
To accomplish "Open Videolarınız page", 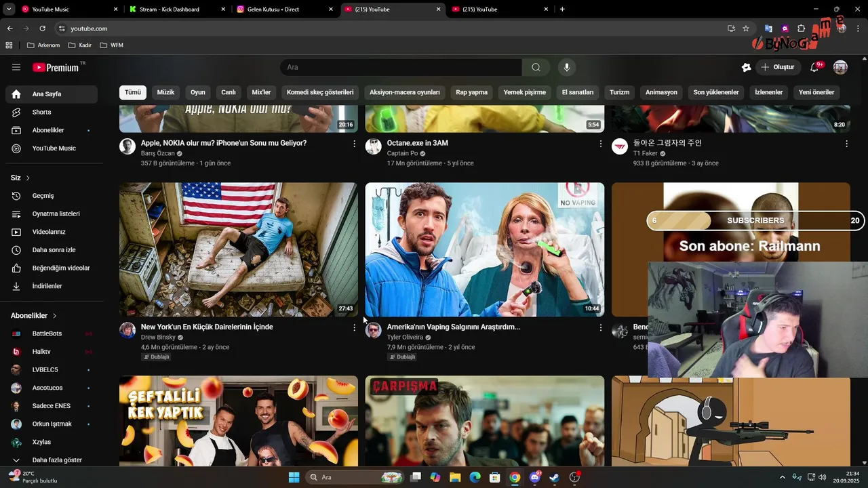I will click(x=52, y=232).
